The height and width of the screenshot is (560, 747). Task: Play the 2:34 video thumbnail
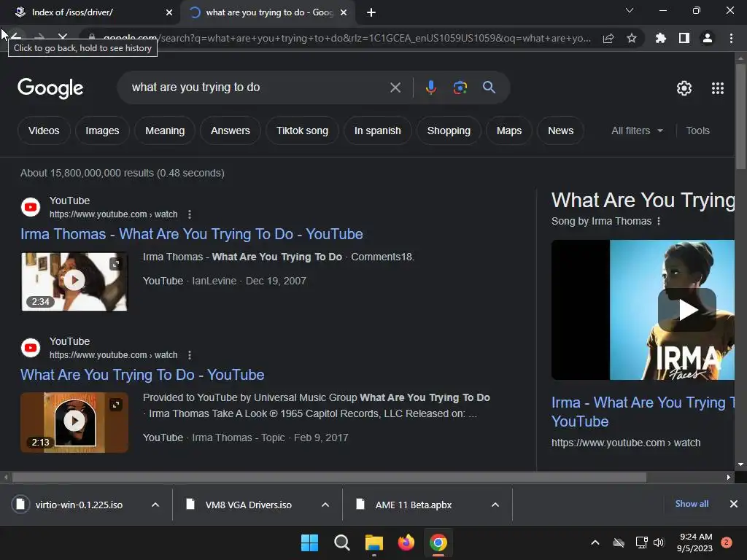point(74,281)
